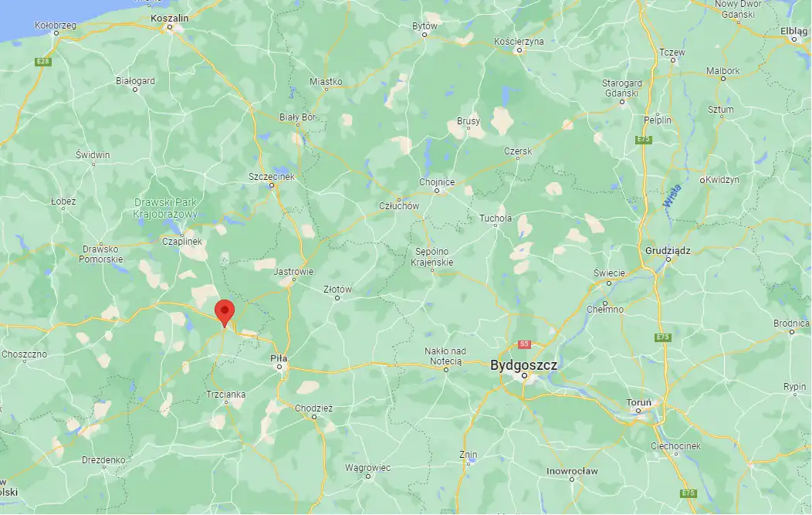The height and width of the screenshot is (515, 812).
Task: Select the Piła city marker circle
Action: click(279, 367)
